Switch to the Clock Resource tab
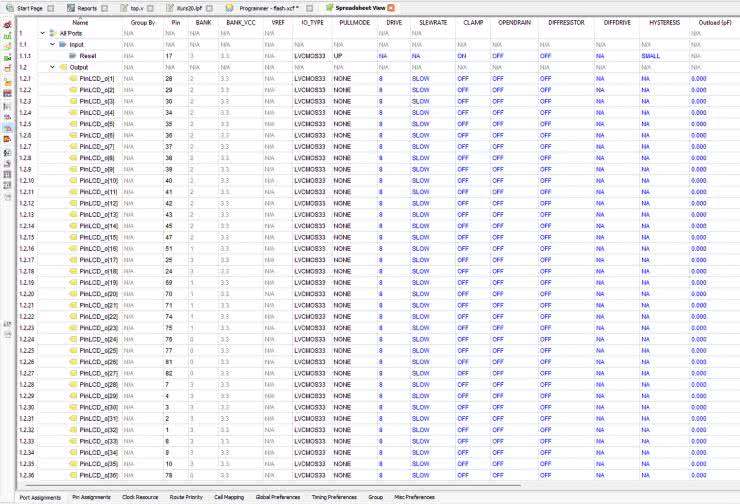 (x=140, y=497)
